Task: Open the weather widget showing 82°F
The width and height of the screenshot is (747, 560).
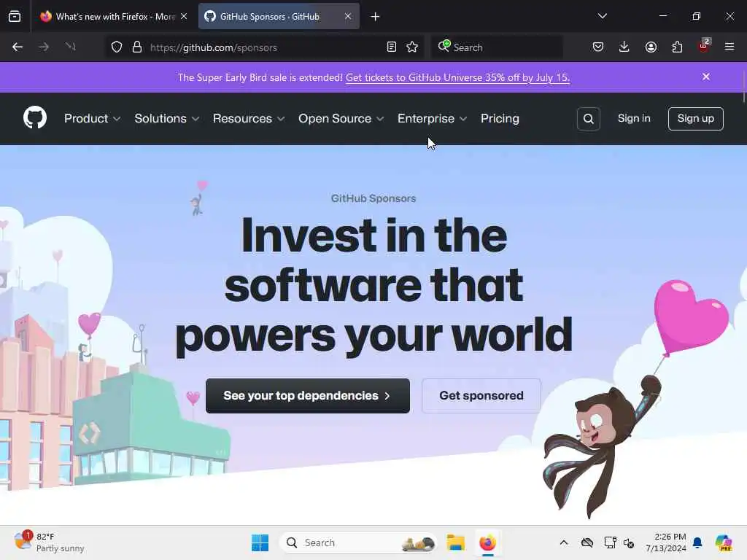Action: tap(49, 542)
